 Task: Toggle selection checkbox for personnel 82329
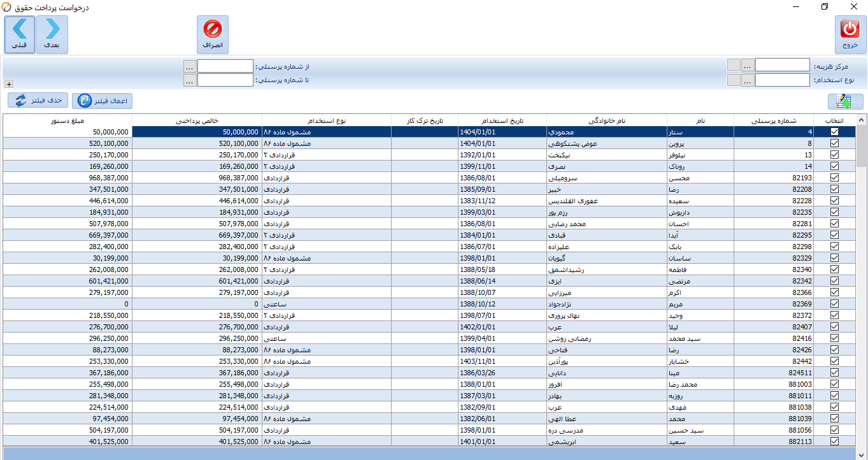[834, 258]
